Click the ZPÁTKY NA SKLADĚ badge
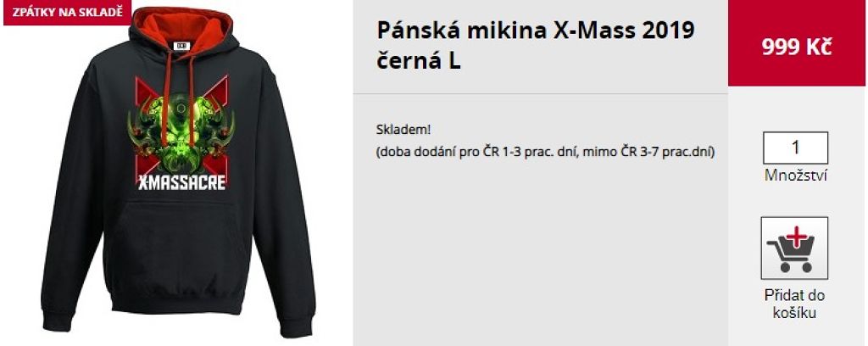The image size is (868, 346). (68, 12)
